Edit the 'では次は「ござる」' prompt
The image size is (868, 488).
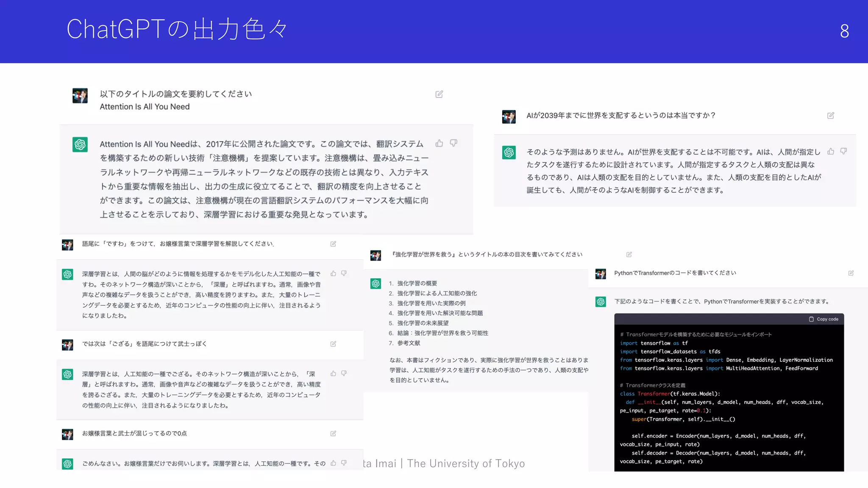pos(333,344)
